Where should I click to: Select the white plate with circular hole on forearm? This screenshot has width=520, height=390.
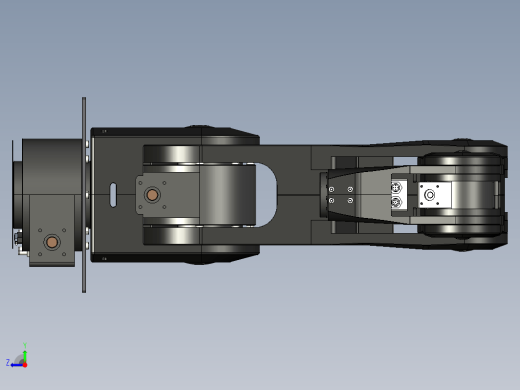point(435,195)
